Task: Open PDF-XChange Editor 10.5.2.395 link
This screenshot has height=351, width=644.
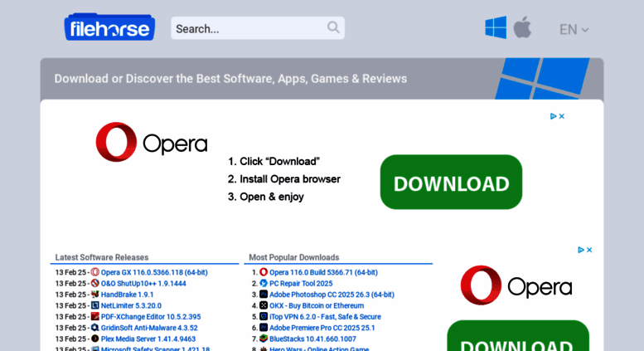Action: [151, 316]
